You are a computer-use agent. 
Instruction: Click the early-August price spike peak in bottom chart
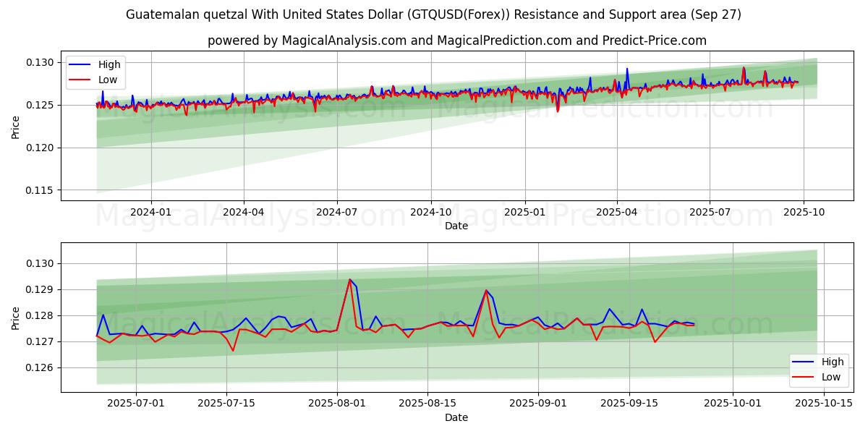tap(350, 279)
